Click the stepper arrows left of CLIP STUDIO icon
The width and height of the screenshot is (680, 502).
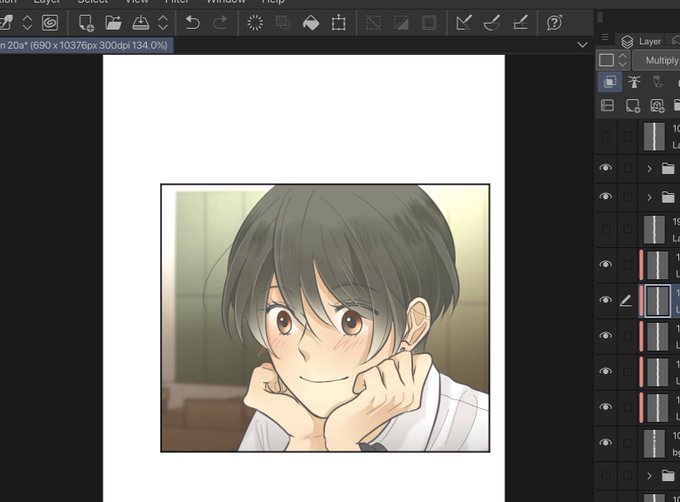tap(27, 23)
